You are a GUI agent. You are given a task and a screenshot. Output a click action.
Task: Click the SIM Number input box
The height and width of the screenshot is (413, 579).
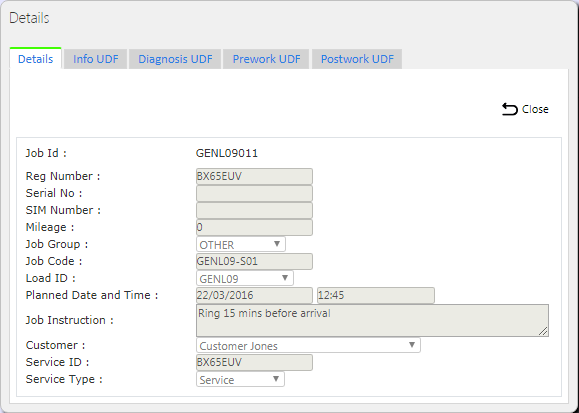(254, 211)
